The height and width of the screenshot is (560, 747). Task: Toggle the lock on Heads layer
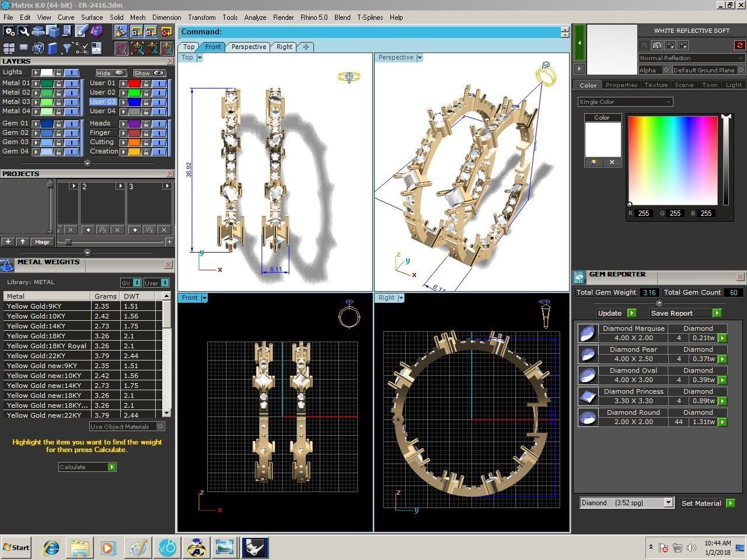(x=146, y=124)
